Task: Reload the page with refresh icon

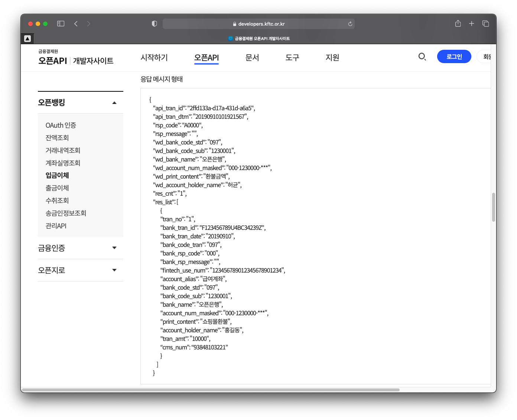Action: [350, 24]
